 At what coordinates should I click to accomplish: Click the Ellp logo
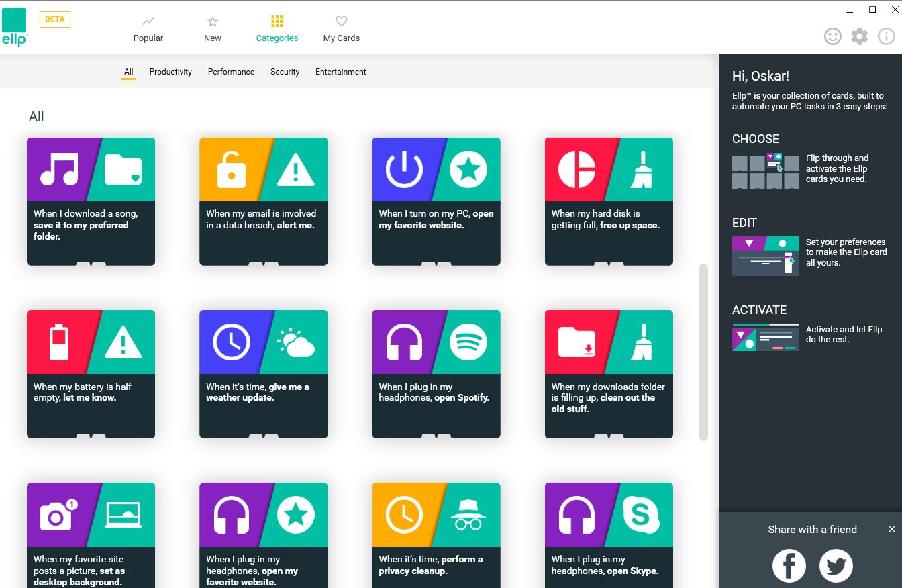tap(14, 28)
